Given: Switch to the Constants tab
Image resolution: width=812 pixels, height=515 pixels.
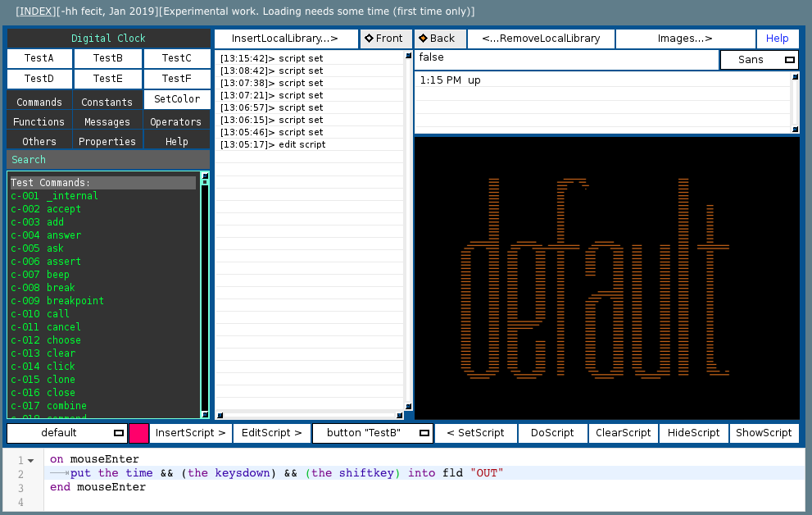Looking at the screenshot, I should [107, 102].
